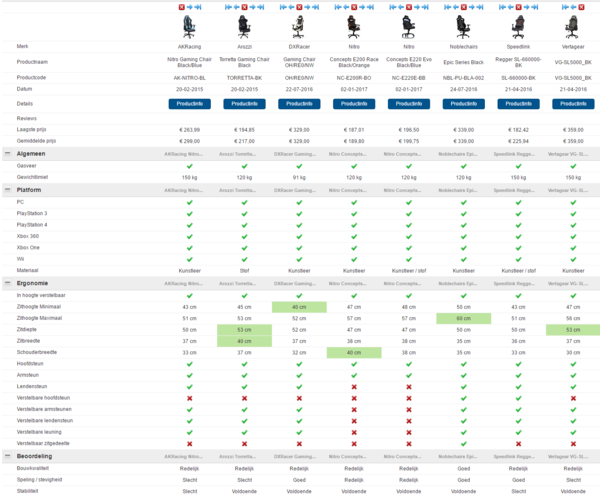Remove the AKRacing chair from comparison
Image resolution: width=600 pixels, height=497 pixels.
[x=182, y=7]
